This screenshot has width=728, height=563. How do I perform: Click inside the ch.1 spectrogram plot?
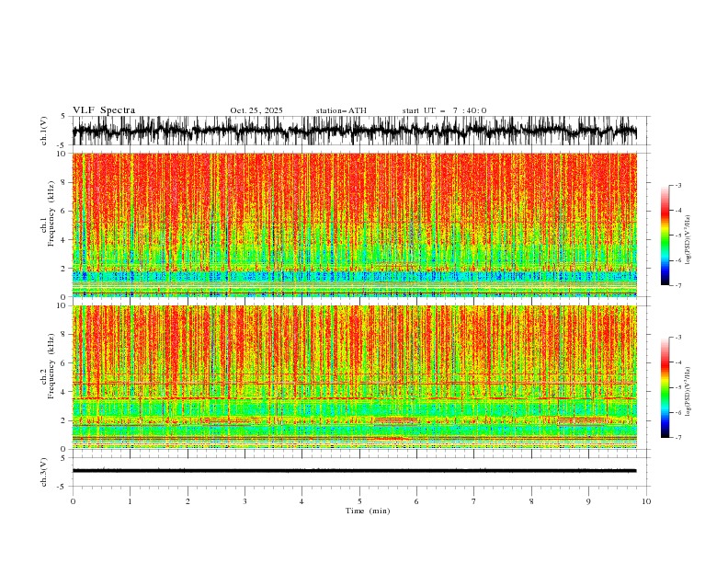(354, 224)
